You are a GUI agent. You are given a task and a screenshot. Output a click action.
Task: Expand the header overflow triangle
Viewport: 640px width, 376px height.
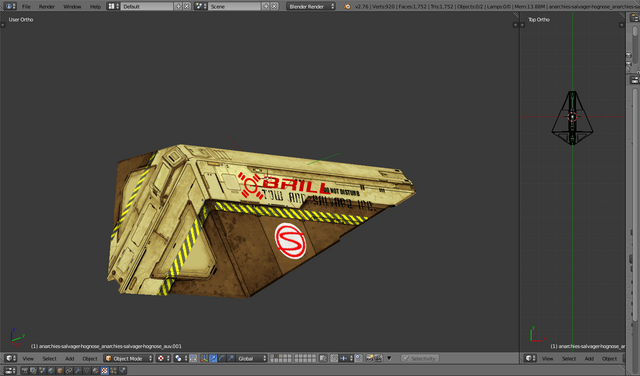[x=389, y=358]
